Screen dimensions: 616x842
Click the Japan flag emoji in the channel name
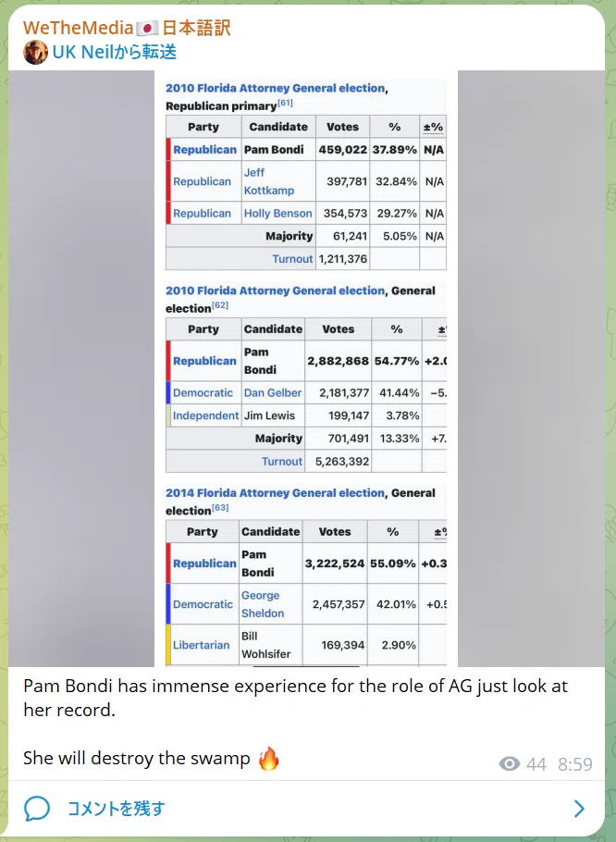(148, 29)
